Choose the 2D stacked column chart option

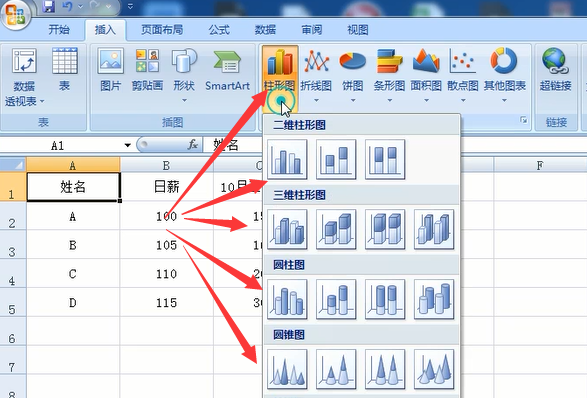pos(336,159)
